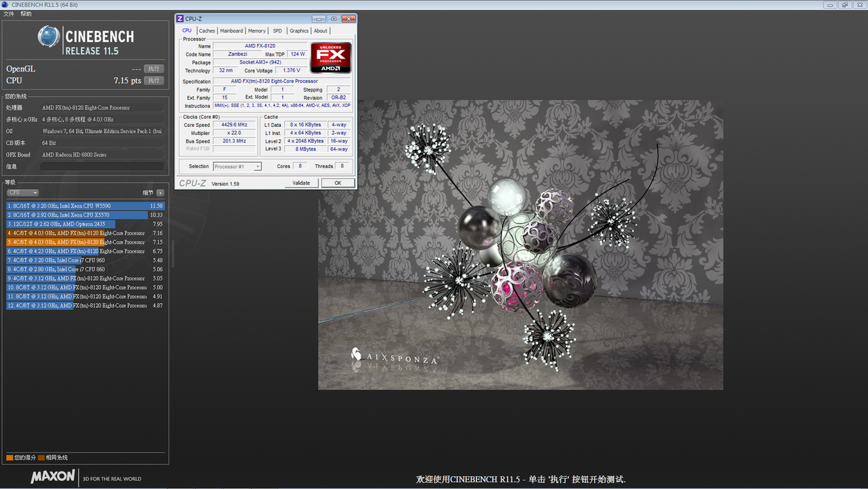Select ranking row 10 scoring 5.00
This screenshot has width=868, height=489.
click(x=86, y=287)
